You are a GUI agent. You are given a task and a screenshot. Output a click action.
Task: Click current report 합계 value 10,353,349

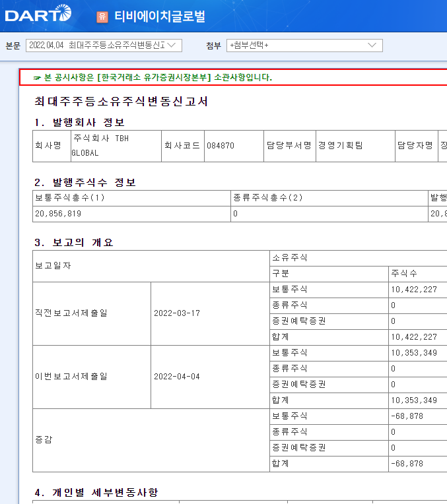click(x=414, y=400)
